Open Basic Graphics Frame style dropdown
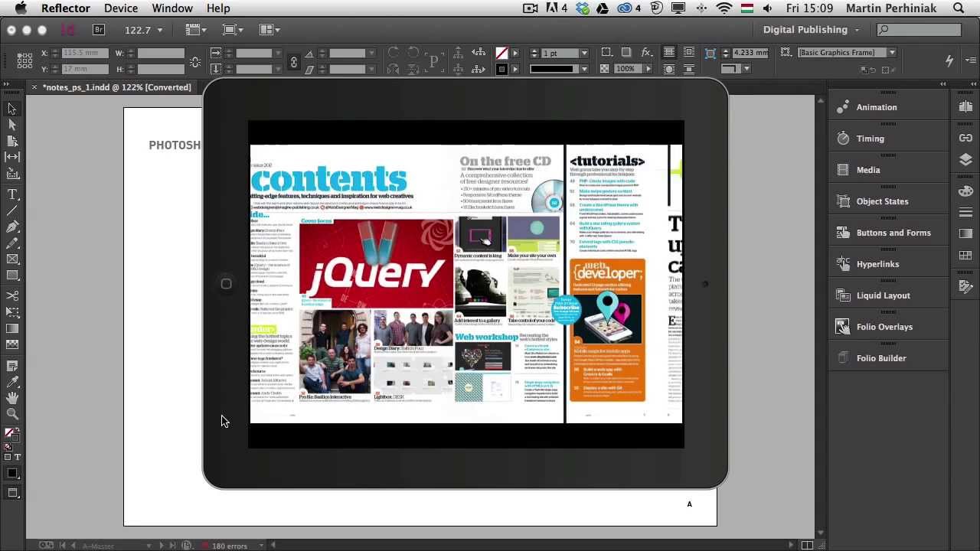 (x=892, y=53)
